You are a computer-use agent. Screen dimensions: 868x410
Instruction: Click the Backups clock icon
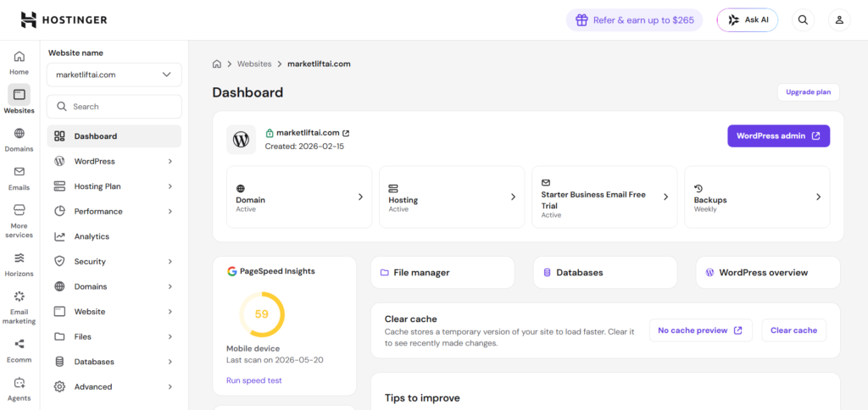coord(698,189)
